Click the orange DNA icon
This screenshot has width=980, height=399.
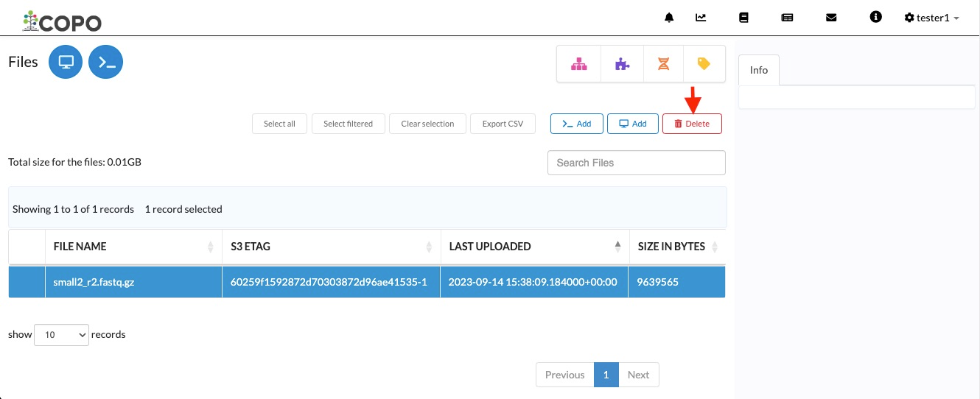click(x=664, y=65)
